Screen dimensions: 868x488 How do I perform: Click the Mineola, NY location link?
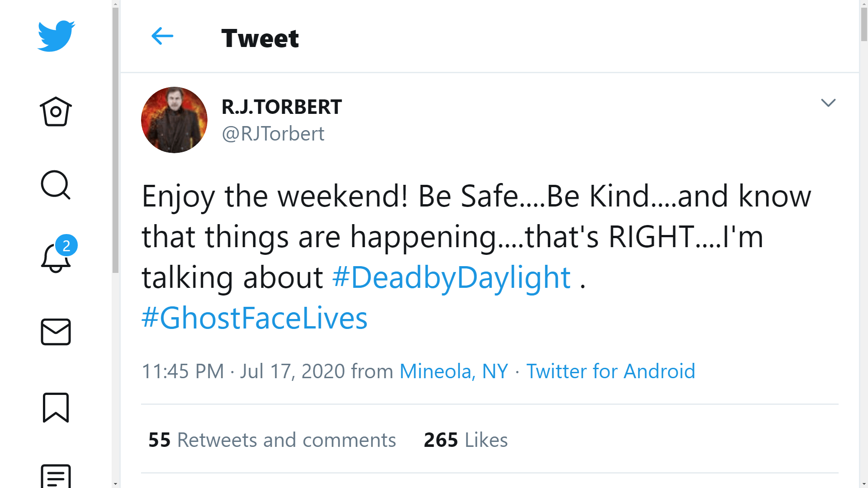click(x=454, y=371)
